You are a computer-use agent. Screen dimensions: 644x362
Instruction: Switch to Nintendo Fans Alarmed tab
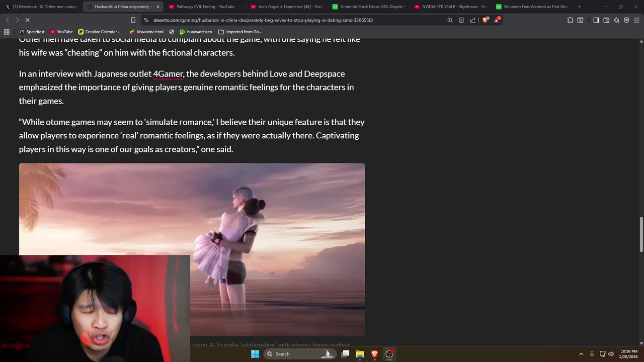[x=532, y=7]
